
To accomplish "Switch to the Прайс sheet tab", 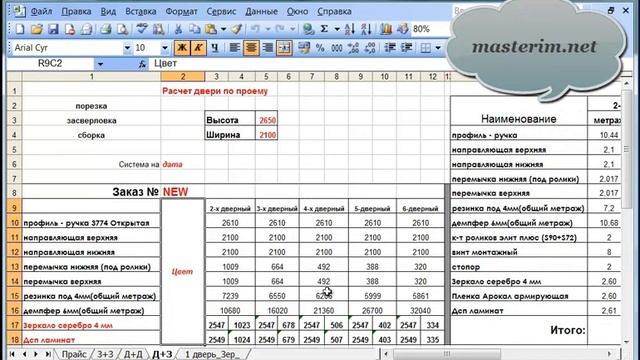I will (x=74, y=354).
